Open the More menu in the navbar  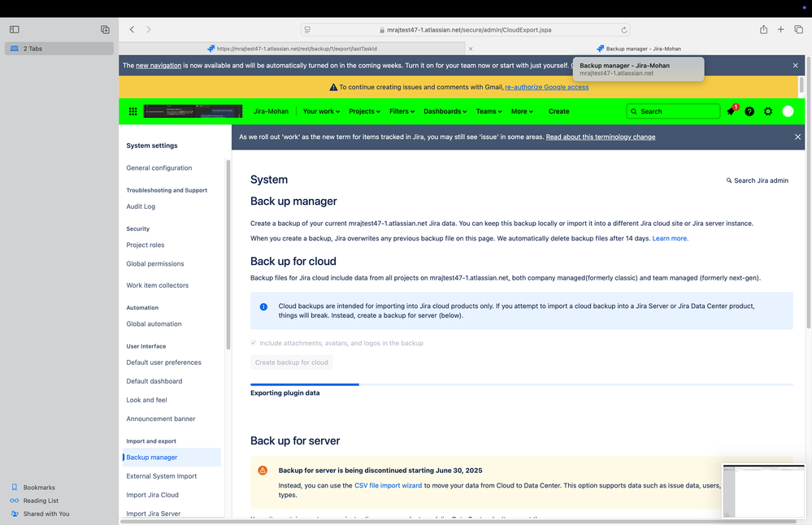(x=522, y=111)
